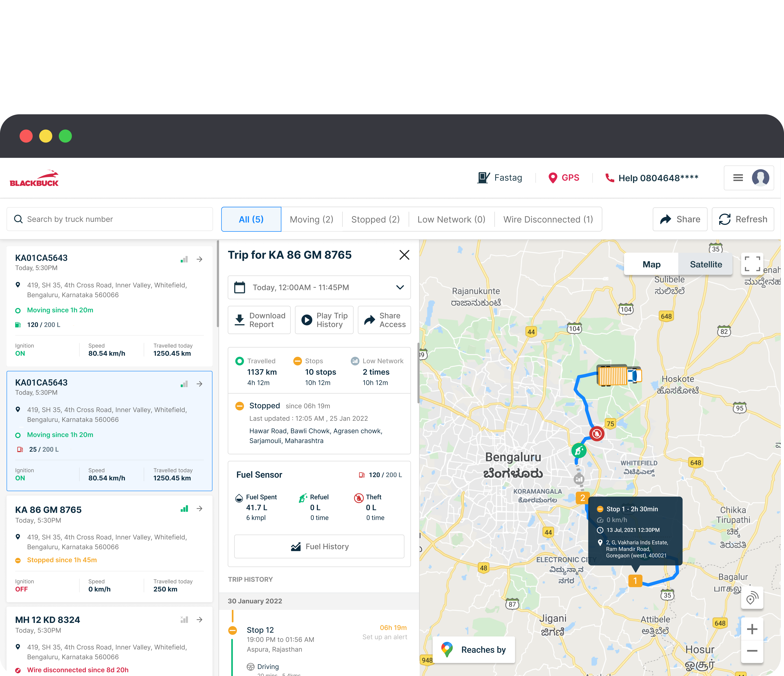This screenshot has height=676, width=784.
Task: Focus the Search by truck number field
Action: point(110,219)
